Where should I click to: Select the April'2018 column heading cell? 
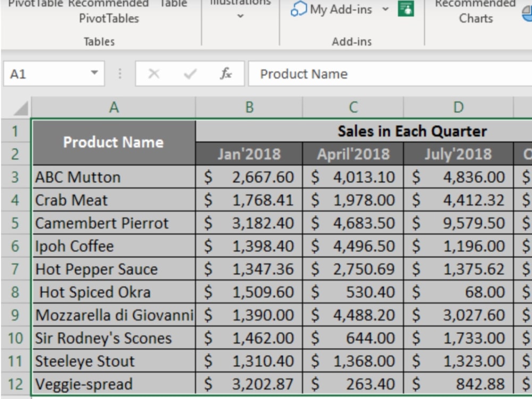353,154
